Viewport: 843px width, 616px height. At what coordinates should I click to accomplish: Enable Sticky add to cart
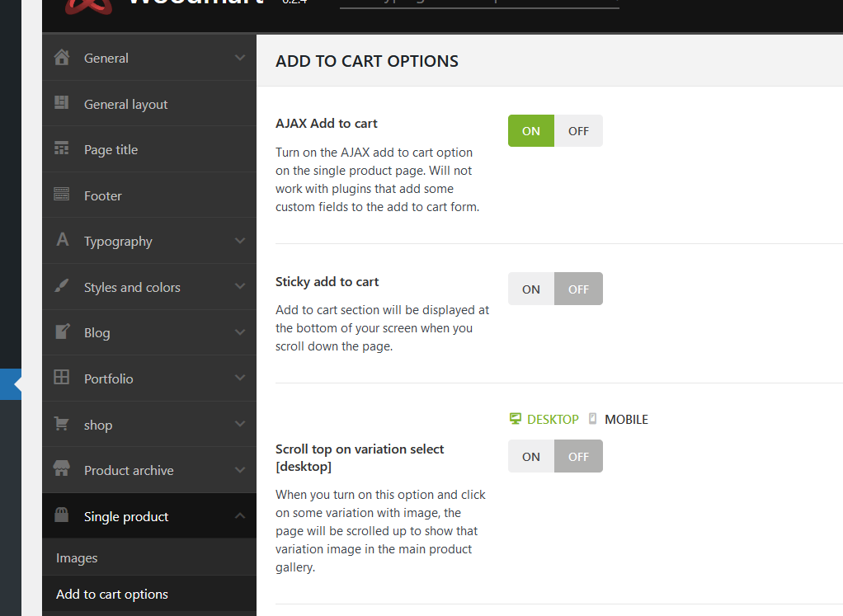pos(531,289)
